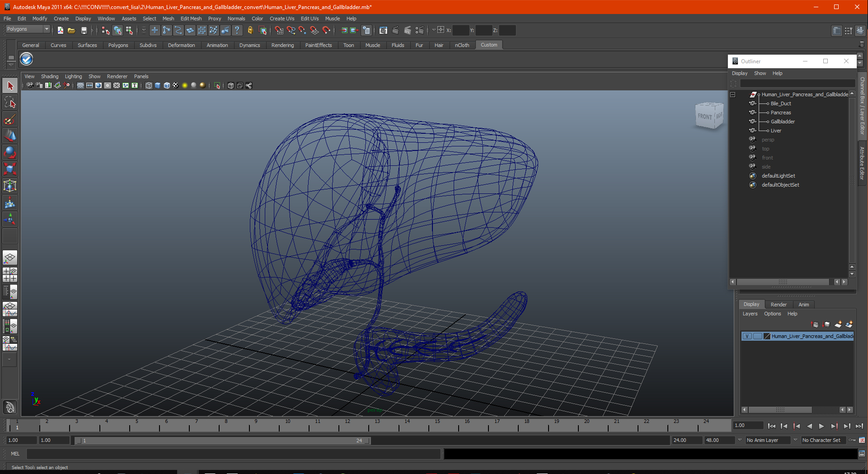Click the play forwards button
The height and width of the screenshot is (474, 868).
[821, 426]
